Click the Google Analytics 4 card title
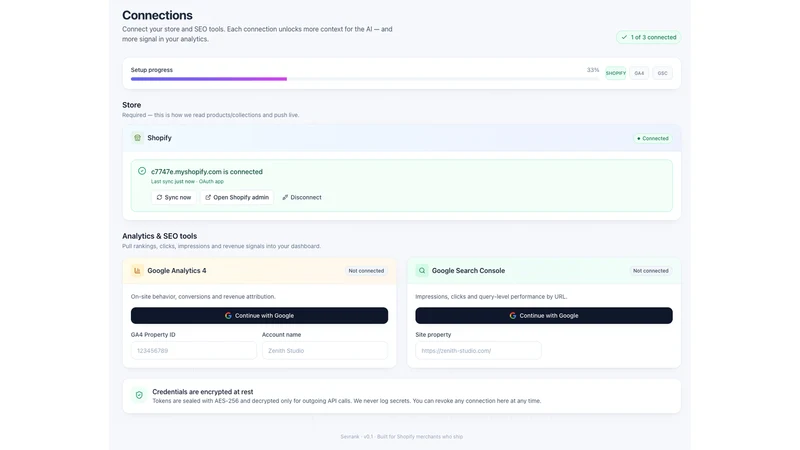This screenshot has width=800, height=450. point(177,271)
